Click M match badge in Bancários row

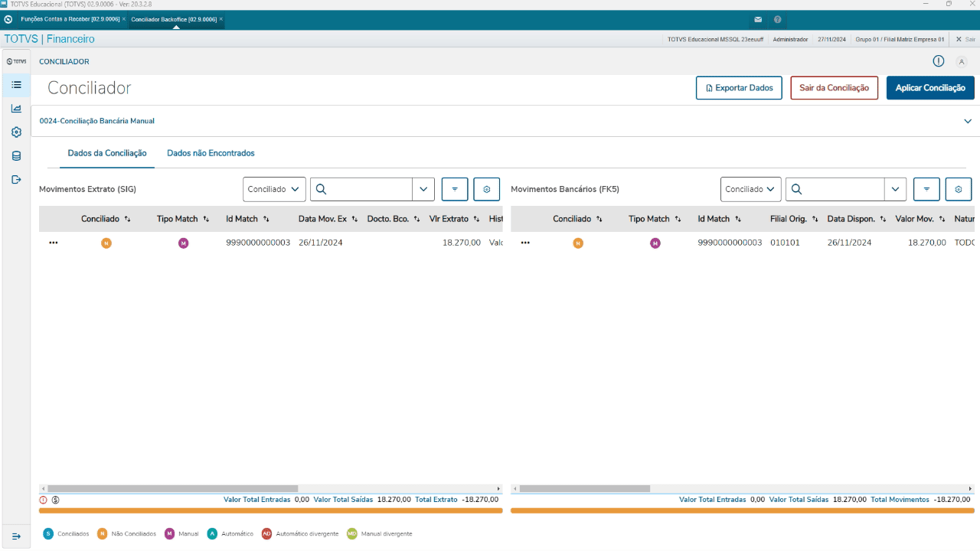pyautogui.click(x=655, y=243)
